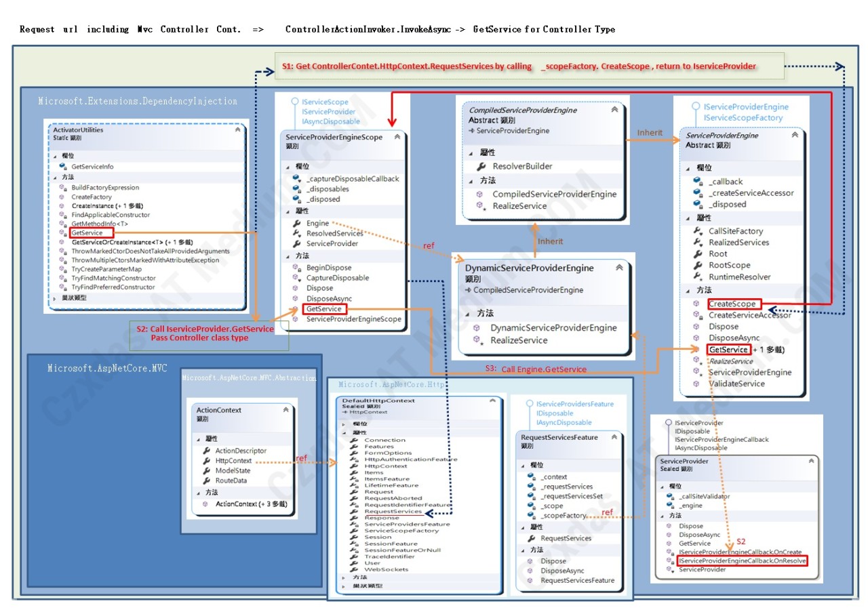
Task: Click the IServiceScope interface lollipop label
Action: 325,102
